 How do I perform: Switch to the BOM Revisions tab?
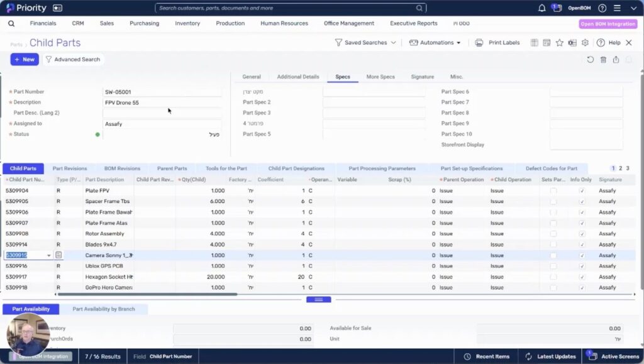tap(122, 168)
